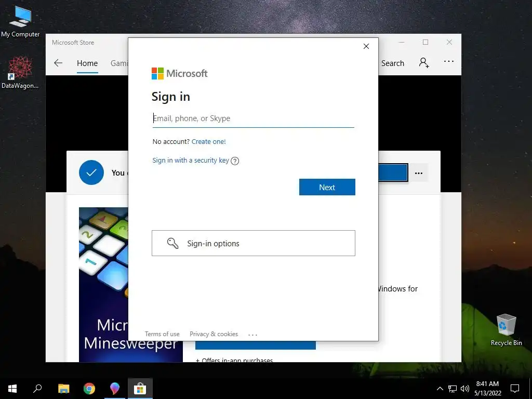This screenshot has width=532, height=399.
Task: Open the Create one! account link
Action: click(208, 141)
